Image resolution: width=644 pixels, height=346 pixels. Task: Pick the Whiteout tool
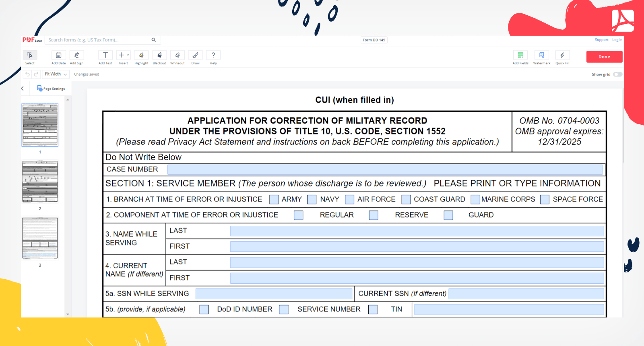177,56
